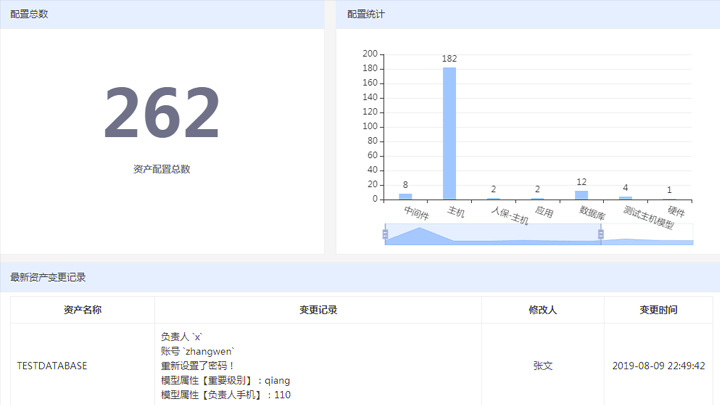
Task: Select the 应用 axis label
Action: (544, 212)
